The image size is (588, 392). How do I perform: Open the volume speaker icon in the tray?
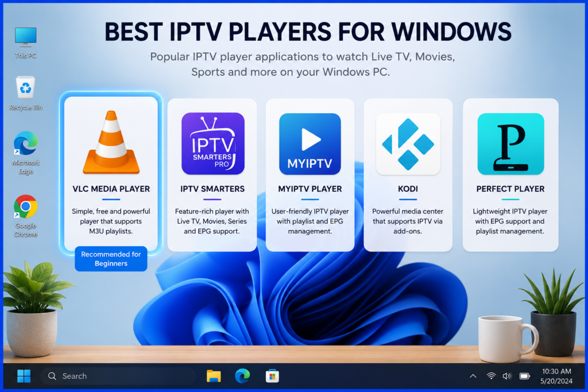(x=507, y=376)
